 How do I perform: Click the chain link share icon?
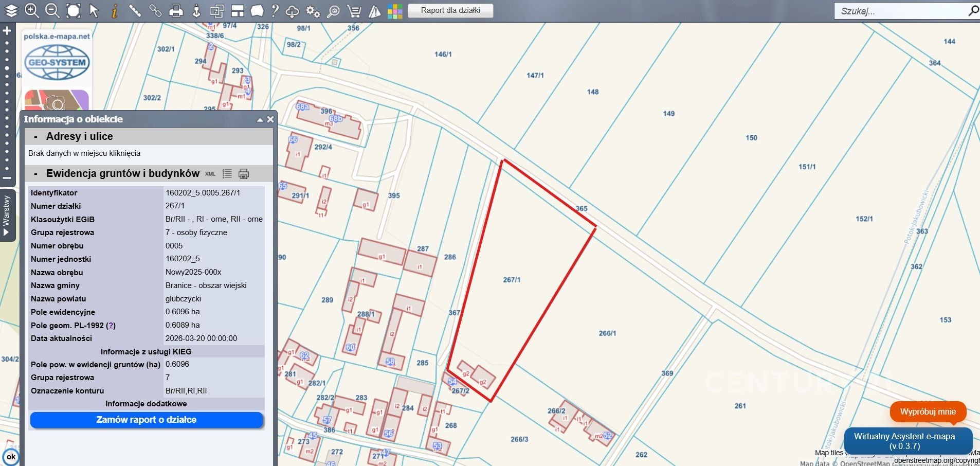click(155, 10)
